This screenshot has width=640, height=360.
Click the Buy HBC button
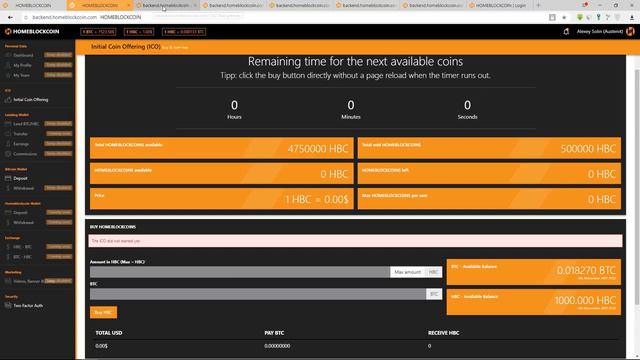(x=103, y=313)
